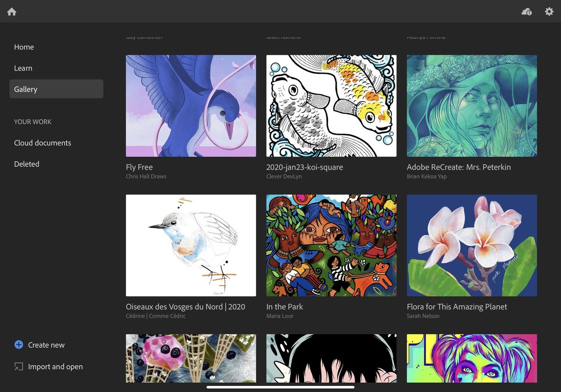This screenshot has height=392, width=561.
Task: Click artist name 'Sarah Nelson'
Action: click(x=423, y=316)
